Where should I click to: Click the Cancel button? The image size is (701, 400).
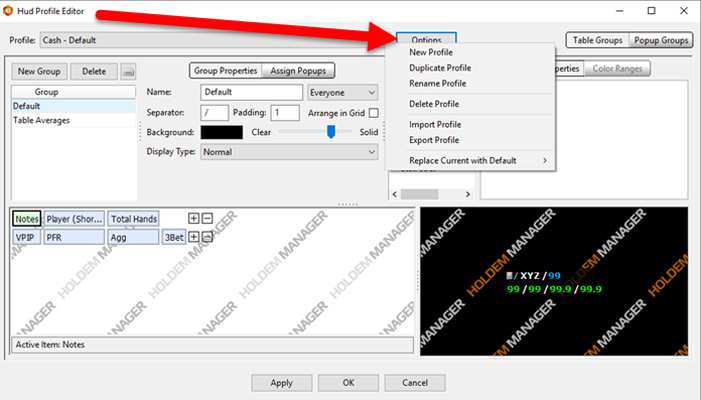[415, 383]
